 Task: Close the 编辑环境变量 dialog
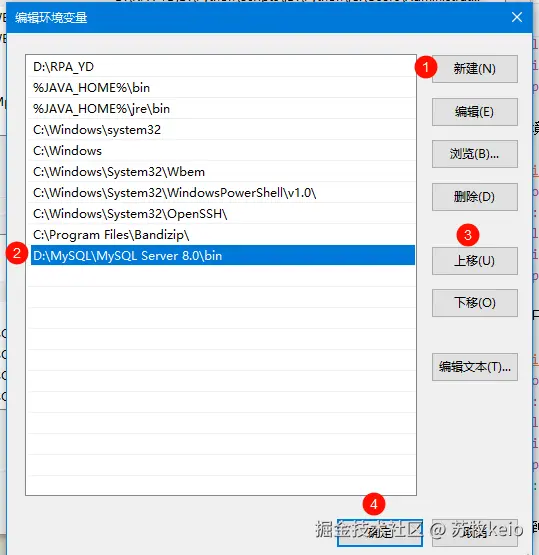click(x=517, y=17)
